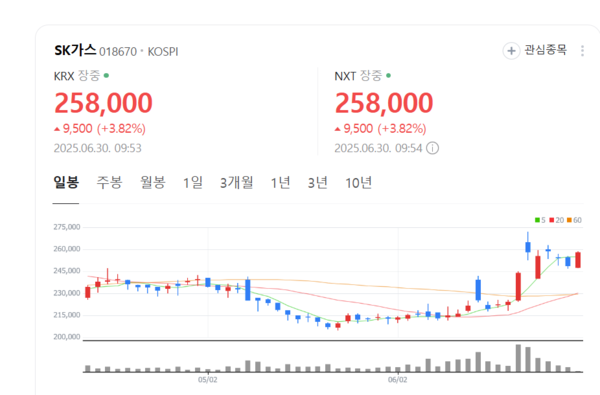This screenshot has width=600, height=395.
Task: Click the NXT 장중 status label
Action: (x=371, y=76)
